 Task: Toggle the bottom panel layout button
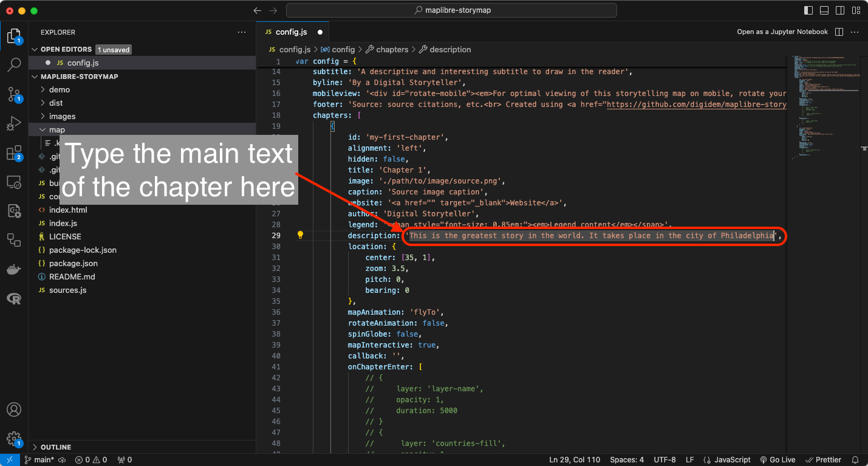coord(824,10)
